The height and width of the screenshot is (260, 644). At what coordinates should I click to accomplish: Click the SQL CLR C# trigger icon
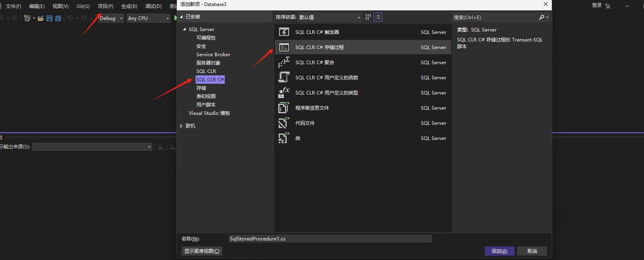point(284,32)
